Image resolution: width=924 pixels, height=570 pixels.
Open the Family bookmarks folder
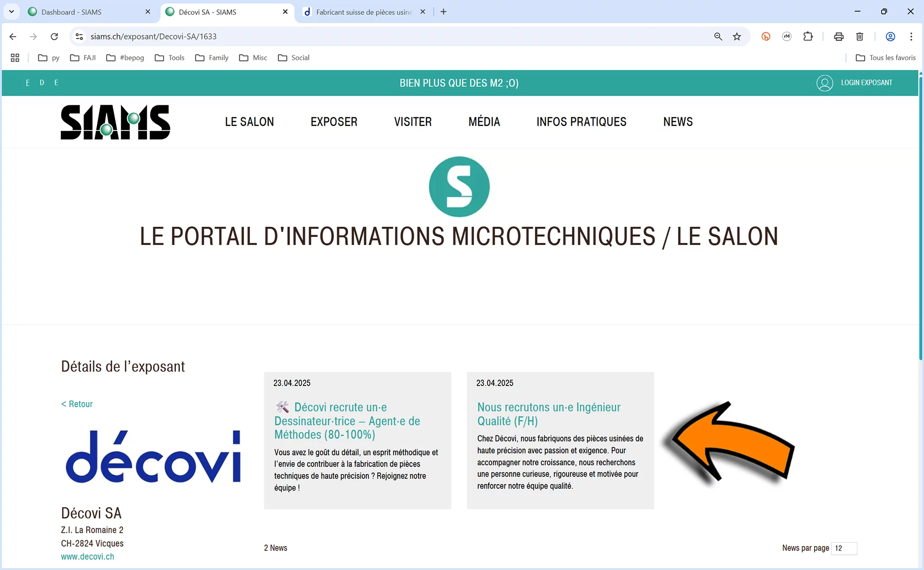pos(212,58)
